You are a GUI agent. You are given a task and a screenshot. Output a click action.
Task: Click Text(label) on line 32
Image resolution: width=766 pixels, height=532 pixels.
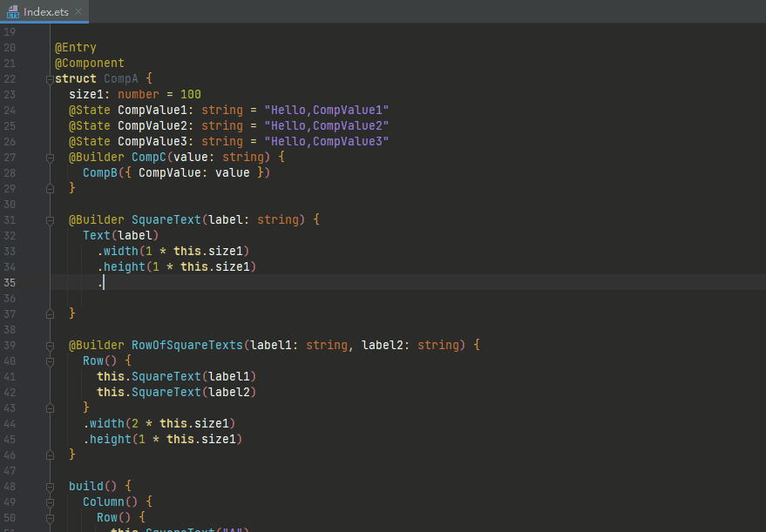coord(120,235)
